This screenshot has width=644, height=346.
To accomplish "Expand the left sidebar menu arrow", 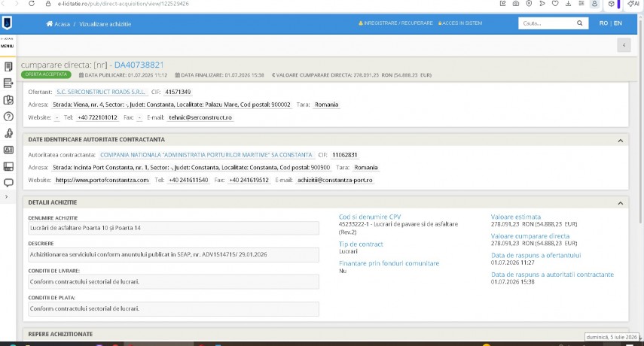I will (x=6, y=197).
